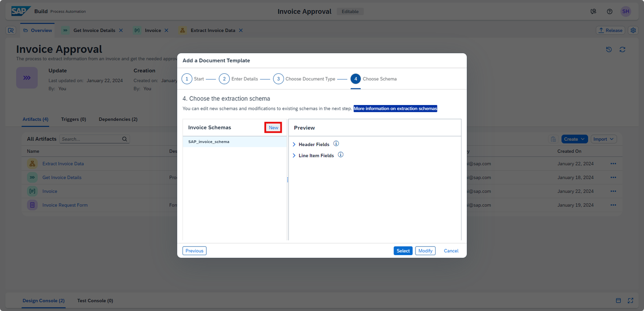Click the refresh icon near history
The image size is (644, 311).
(x=623, y=50)
